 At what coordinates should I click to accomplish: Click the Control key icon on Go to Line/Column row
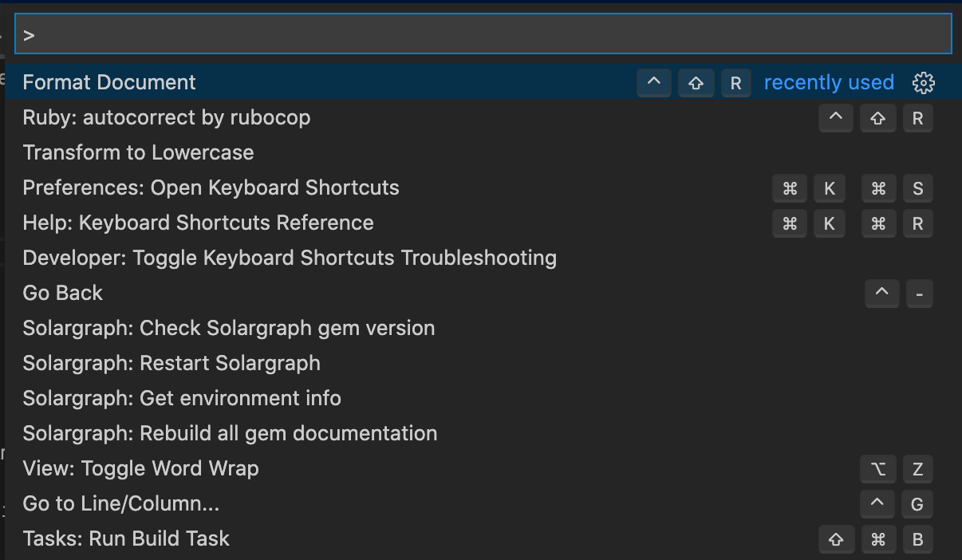click(x=877, y=504)
